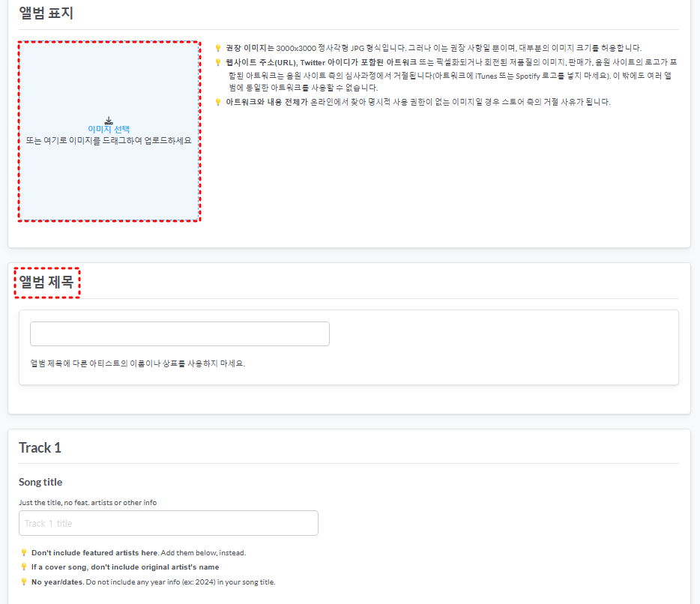Click the lightbulb icon beside 아트워크와 내용 전체가

click(218, 102)
